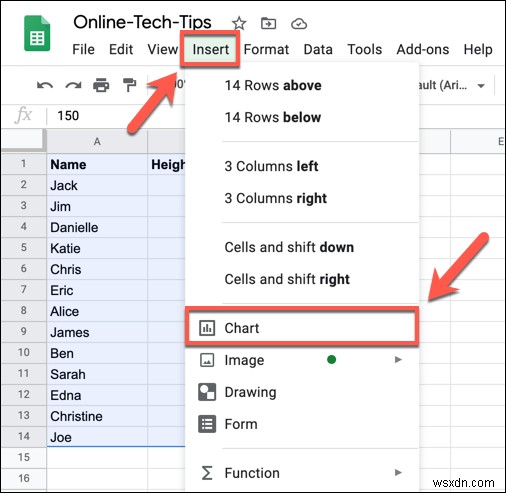
Task: Click the cloud save status icon
Action: pyautogui.click(x=299, y=24)
